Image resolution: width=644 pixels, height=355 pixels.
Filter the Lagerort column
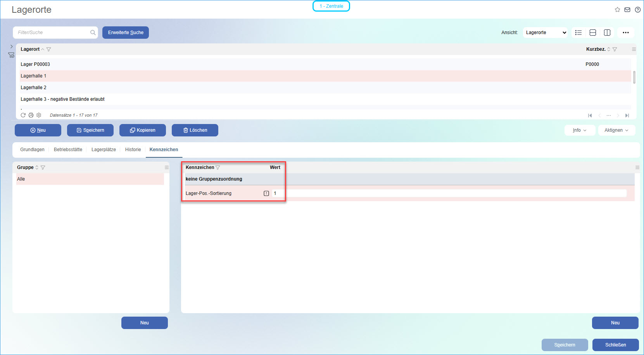[x=48, y=49]
